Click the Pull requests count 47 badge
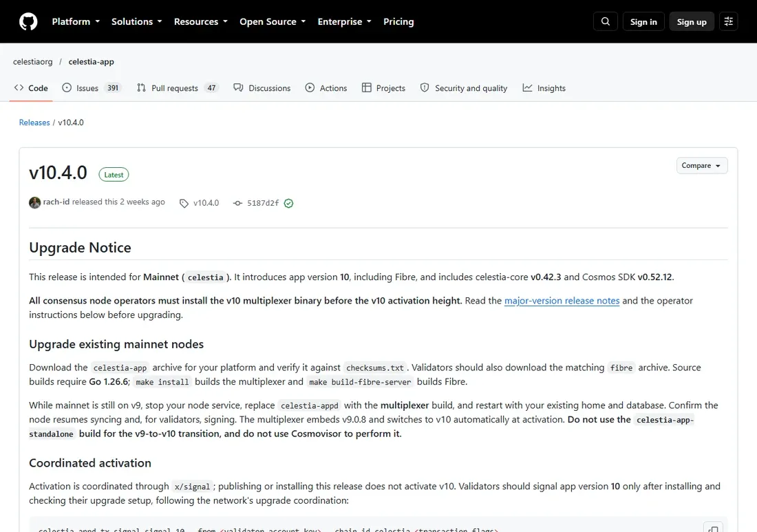The image size is (757, 532). tap(211, 88)
